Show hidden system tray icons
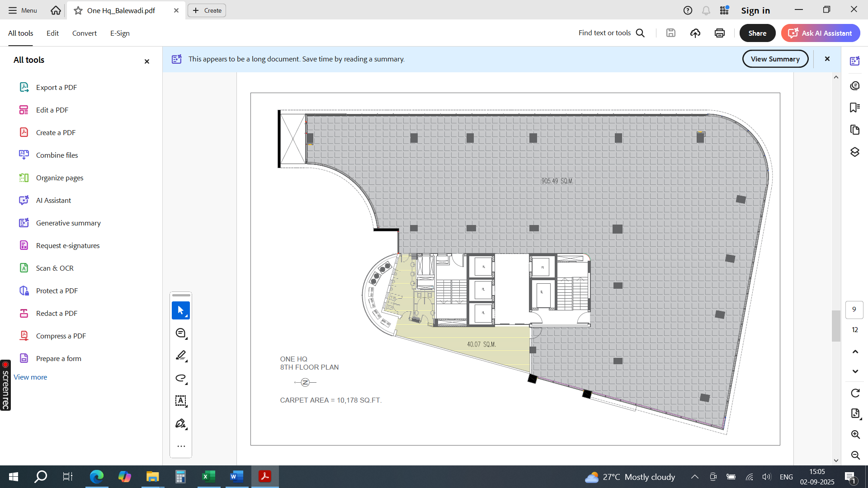 [695, 477]
